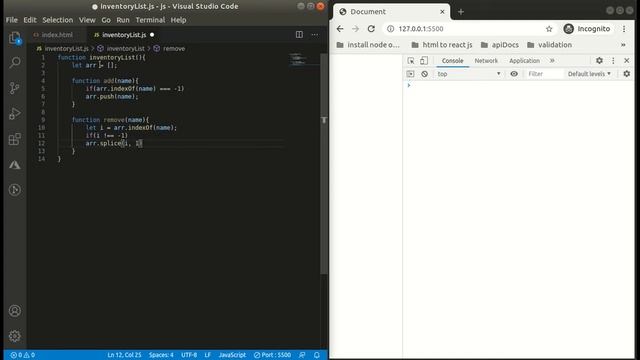Screen dimensions: 640x360
Task: Change UTF-8 encoding in status bar
Action: point(189,355)
